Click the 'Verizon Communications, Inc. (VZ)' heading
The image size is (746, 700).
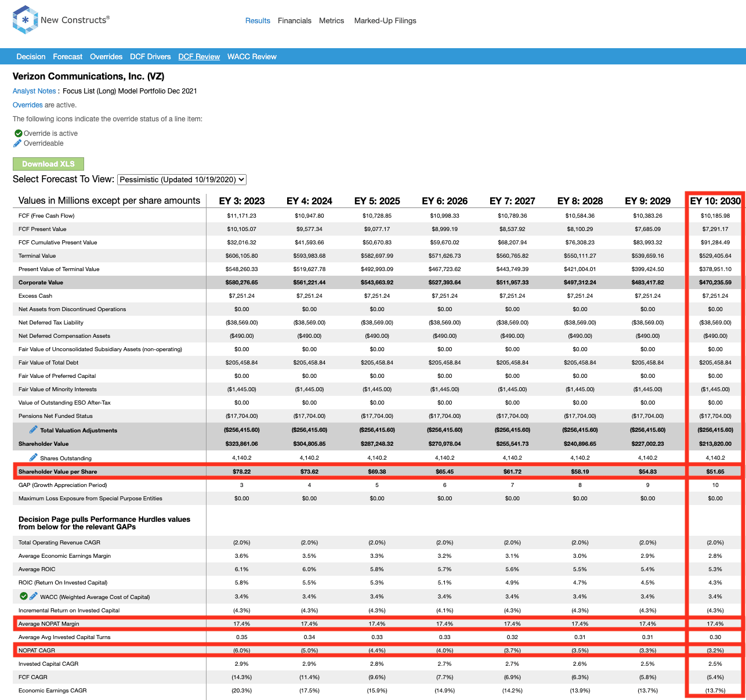click(x=89, y=76)
